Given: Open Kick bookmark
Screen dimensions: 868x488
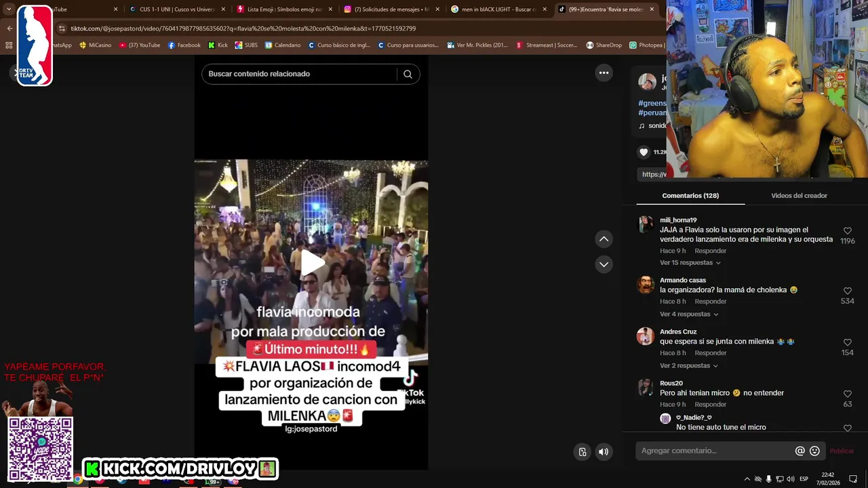Looking at the screenshot, I should click(218, 45).
